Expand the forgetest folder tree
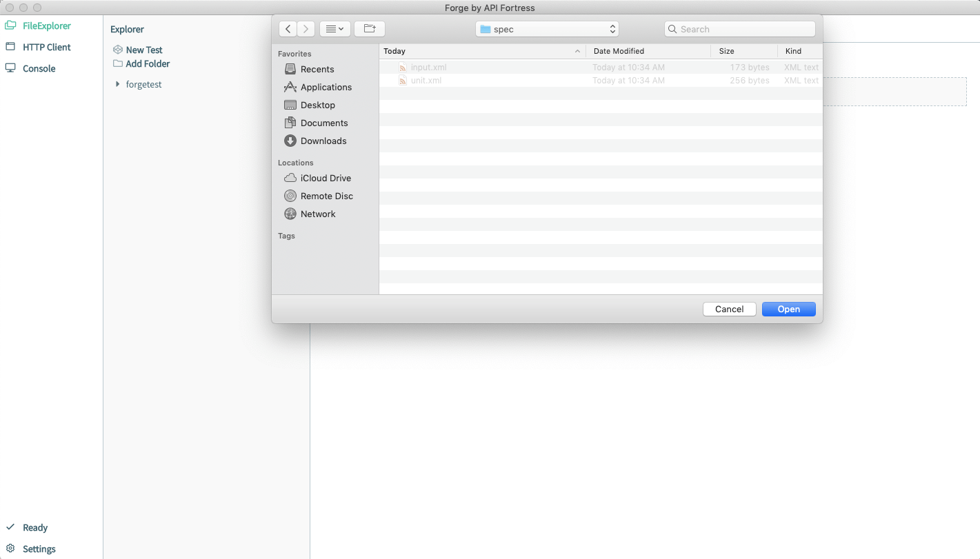The height and width of the screenshot is (559, 980). click(x=118, y=85)
